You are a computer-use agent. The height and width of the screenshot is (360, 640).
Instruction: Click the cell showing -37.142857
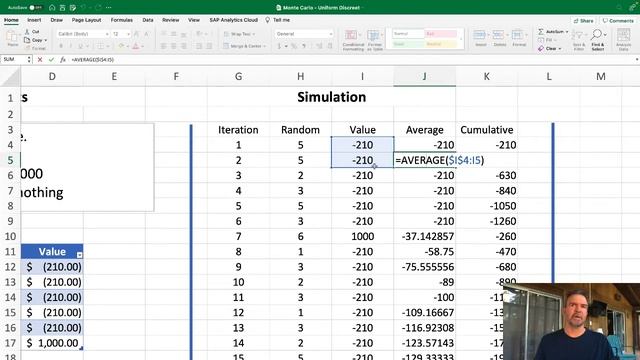(424, 236)
